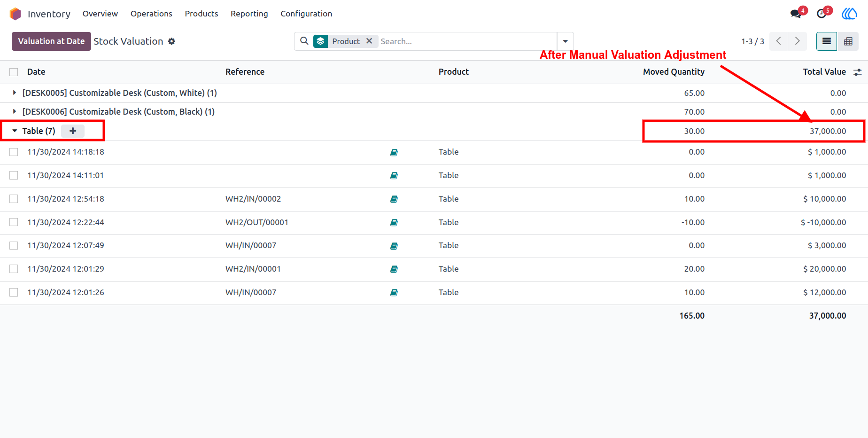Open optional columns adjust icon
Viewport: 868px width, 438px height.
point(858,72)
